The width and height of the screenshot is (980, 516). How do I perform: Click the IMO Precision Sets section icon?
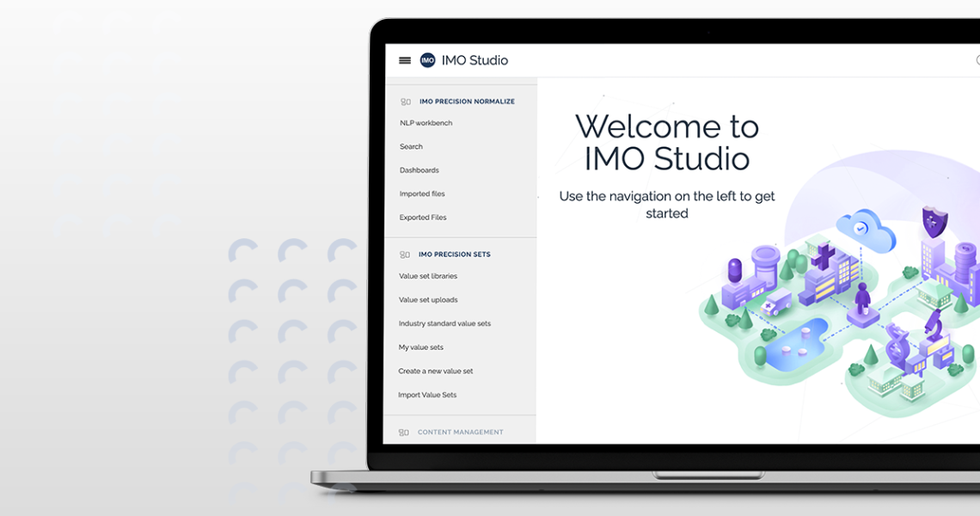(404, 255)
